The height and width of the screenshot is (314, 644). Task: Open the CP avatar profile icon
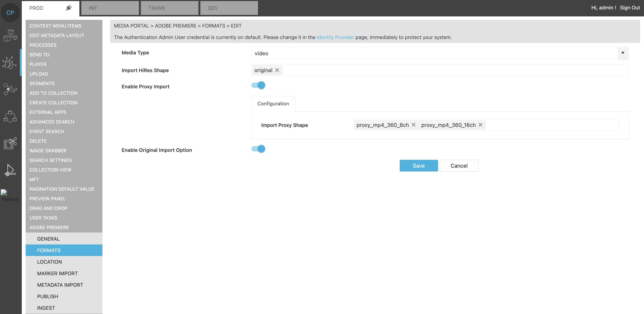[x=10, y=12]
